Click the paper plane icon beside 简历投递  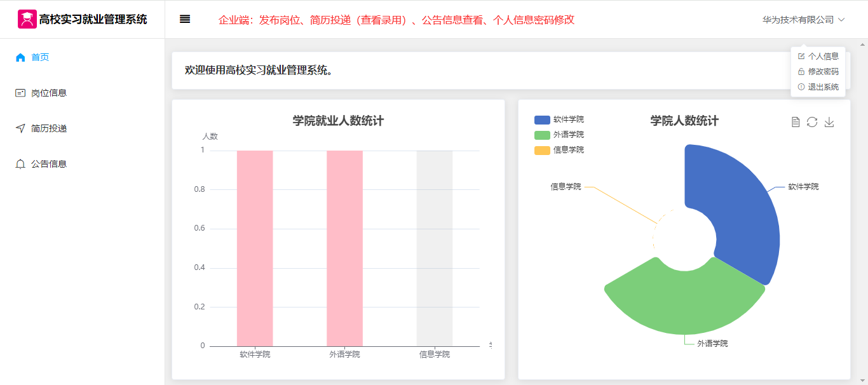click(20, 128)
